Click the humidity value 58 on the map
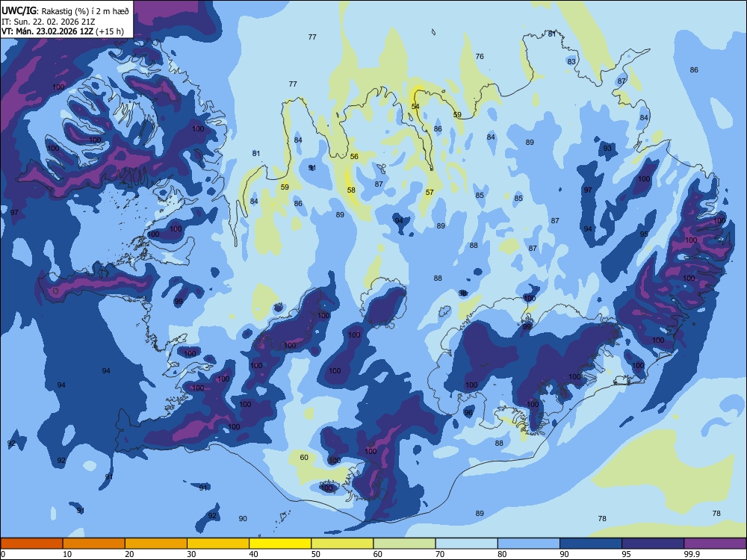Screen dimensions: 747x560 tap(351, 190)
